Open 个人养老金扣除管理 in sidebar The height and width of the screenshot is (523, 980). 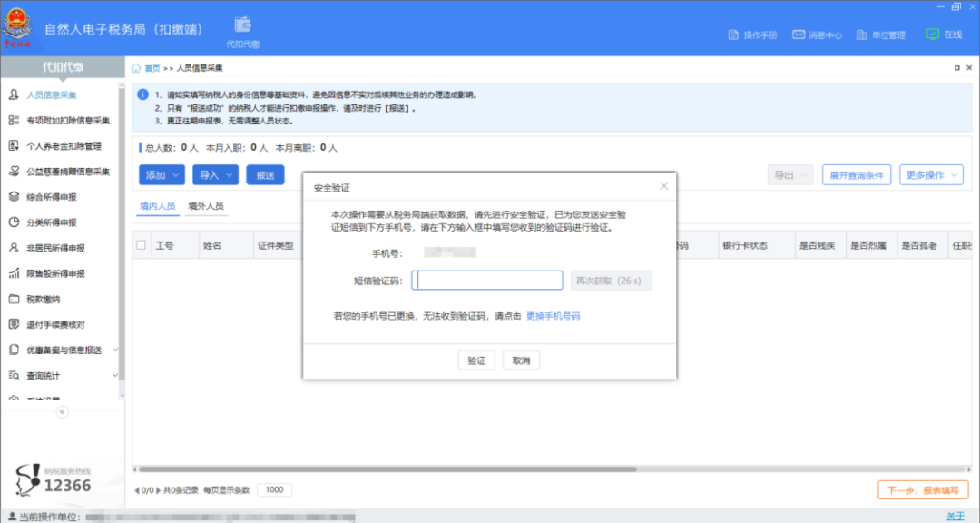[x=64, y=145]
